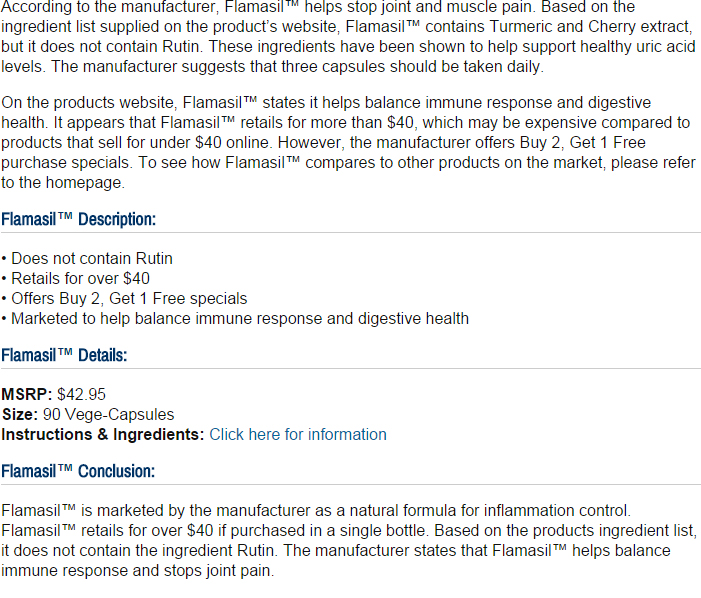Click the conclusion paragraph about inflammation control
The image size is (701, 598).
pyautogui.click(x=349, y=540)
